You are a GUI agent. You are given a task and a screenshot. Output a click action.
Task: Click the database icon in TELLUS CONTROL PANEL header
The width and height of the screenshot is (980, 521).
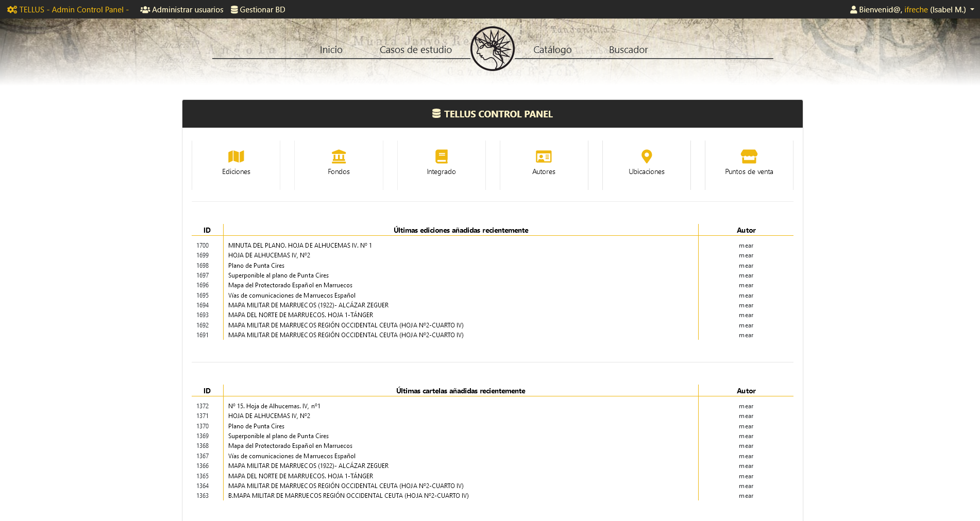tap(436, 114)
